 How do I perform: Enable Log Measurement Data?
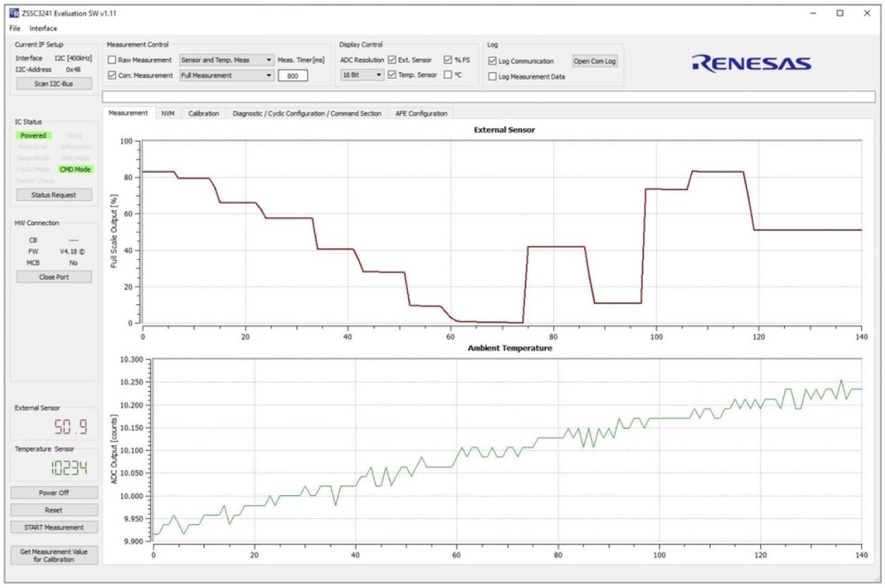coord(491,75)
